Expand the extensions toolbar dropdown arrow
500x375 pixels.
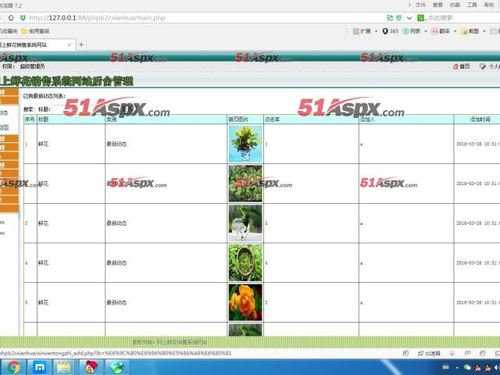point(376,31)
